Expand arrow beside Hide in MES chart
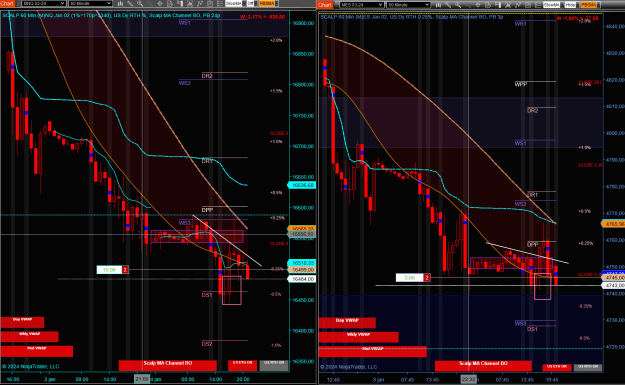The image size is (625, 385). 578,5
